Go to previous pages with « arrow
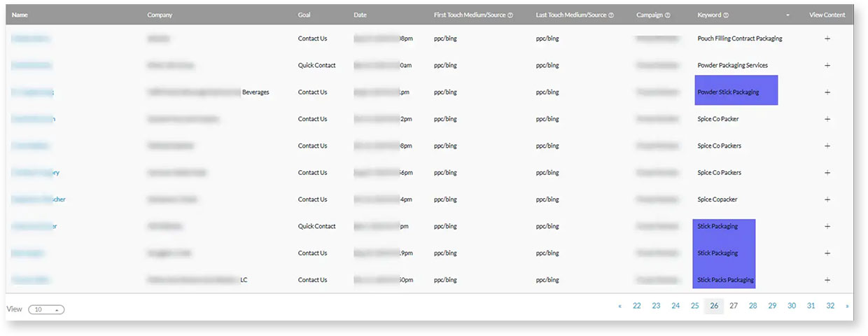This screenshot has width=868, height=336. click(619, 306)
